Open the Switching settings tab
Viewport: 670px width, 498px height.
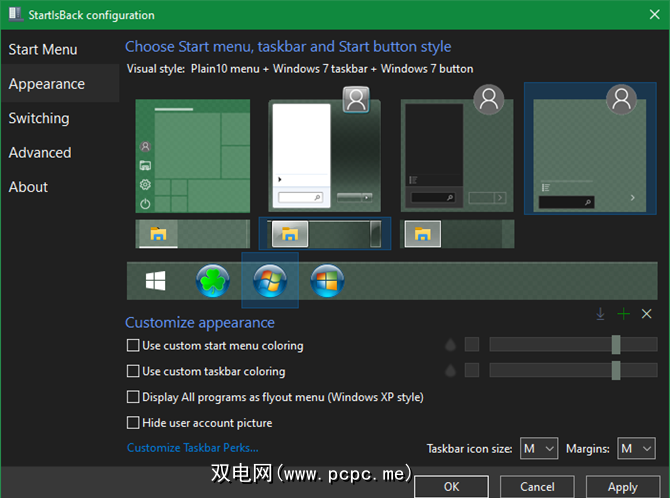pos(39,118)
